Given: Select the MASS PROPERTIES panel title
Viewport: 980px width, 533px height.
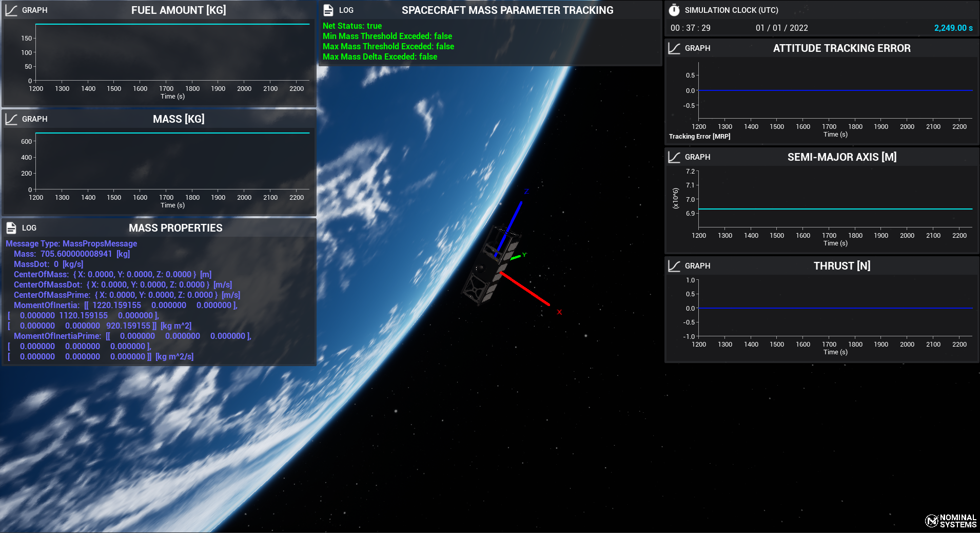Looking at the screenshot, I should [175, 228].
